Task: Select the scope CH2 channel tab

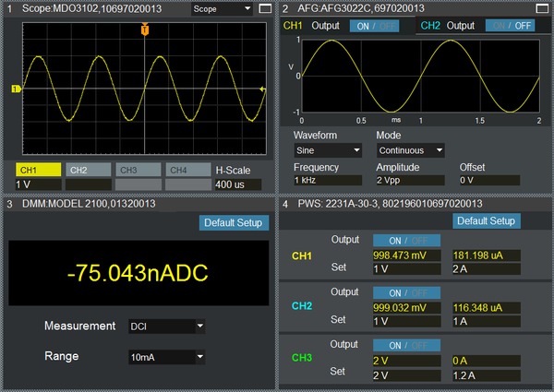Action: click(x=88, y=170)
